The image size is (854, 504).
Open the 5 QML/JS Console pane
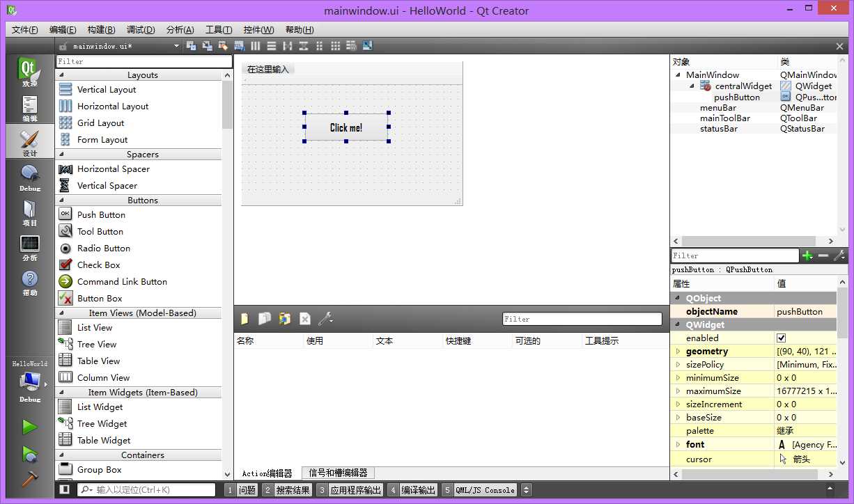pyautogui.click(x=479, y=489)
